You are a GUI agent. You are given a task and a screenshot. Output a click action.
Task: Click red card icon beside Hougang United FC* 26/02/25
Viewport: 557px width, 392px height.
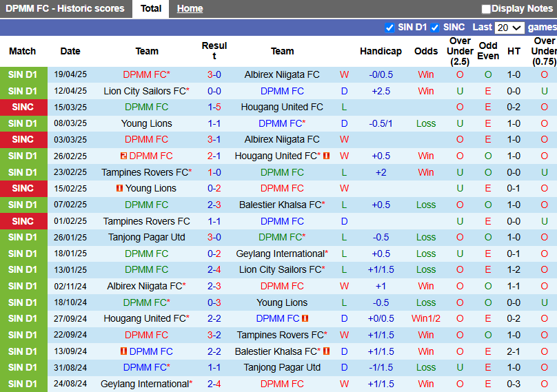[x=327, y=156]
